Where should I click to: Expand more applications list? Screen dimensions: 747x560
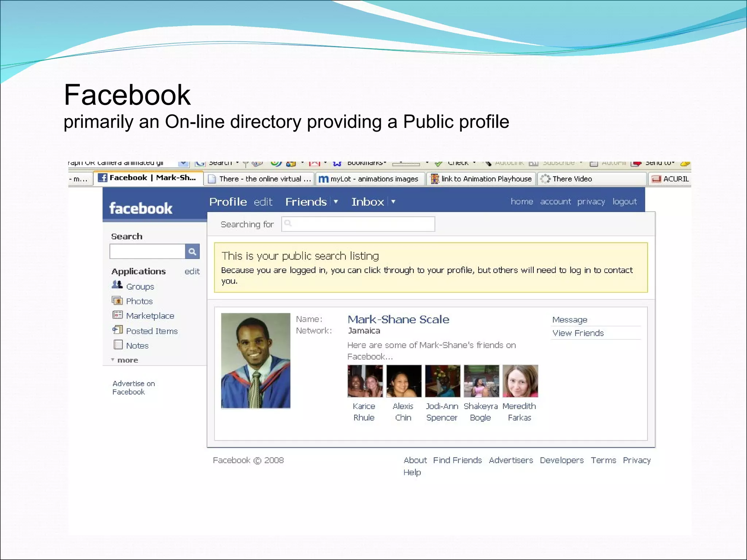click(x=125, y=360)
